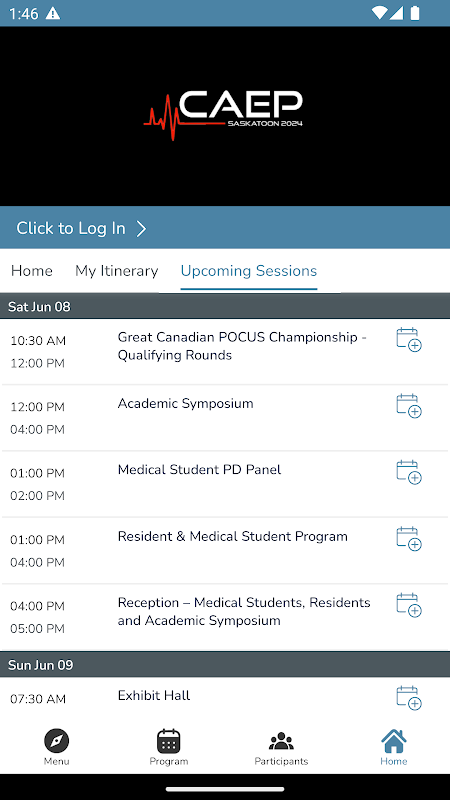
Task: Expand Click to Log In chevron
Action: pos(141,229)
